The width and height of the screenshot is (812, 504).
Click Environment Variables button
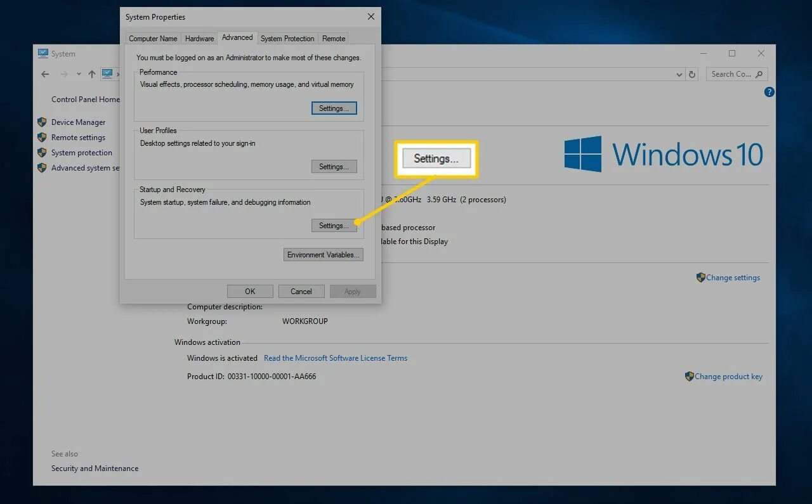tap(324, 255)
